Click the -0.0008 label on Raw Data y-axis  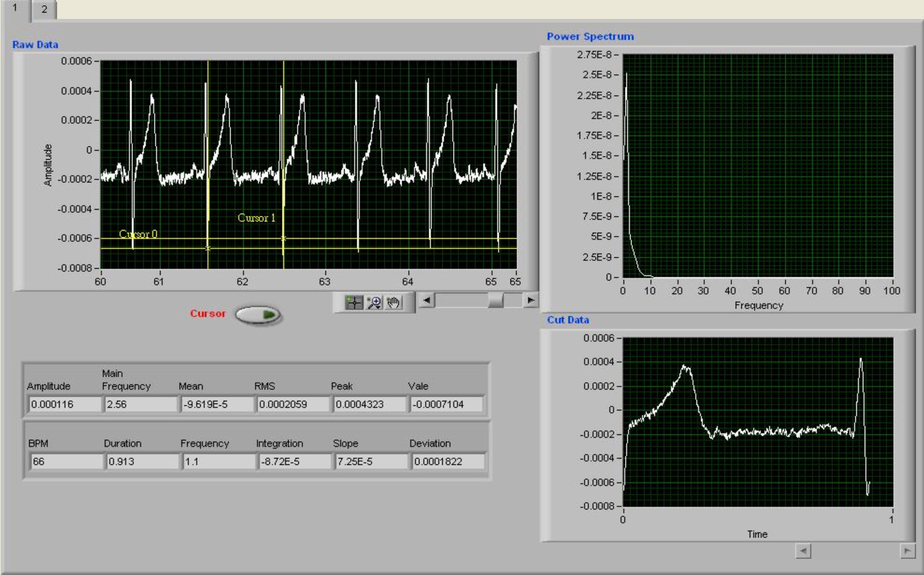click(75, 268)
